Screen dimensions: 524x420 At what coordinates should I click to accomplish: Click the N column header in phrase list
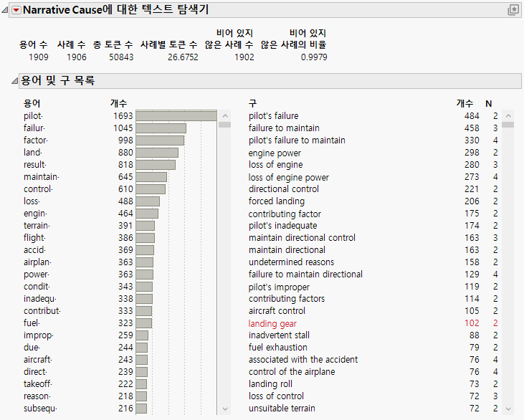pos(489,104)
